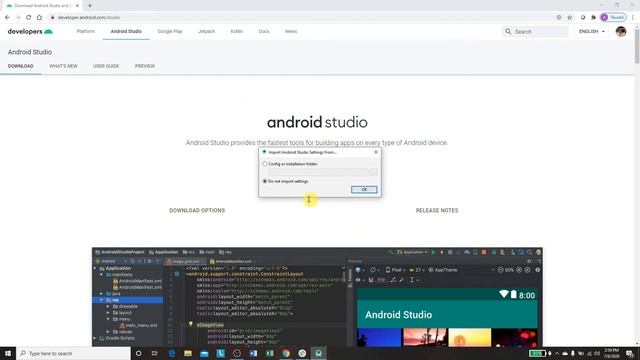
Task: Open the Jetpack nav item
Action: tap(206, 31)
